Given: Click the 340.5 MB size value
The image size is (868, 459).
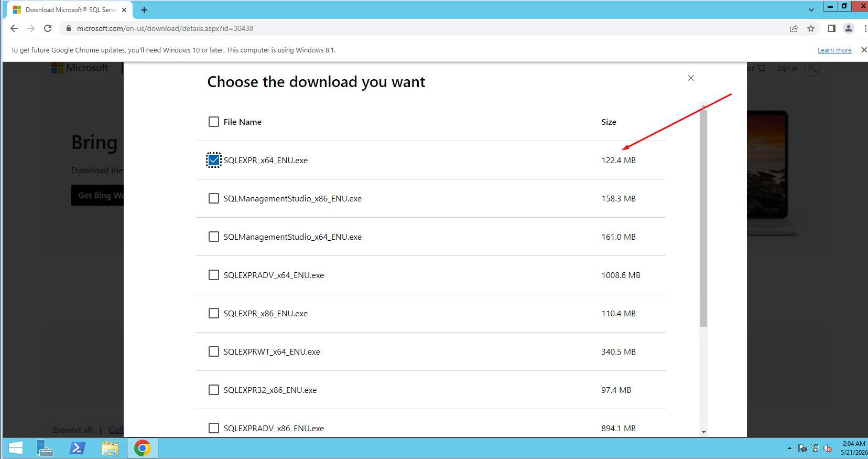Looking at the screenshot, I should tap(619, 351).
